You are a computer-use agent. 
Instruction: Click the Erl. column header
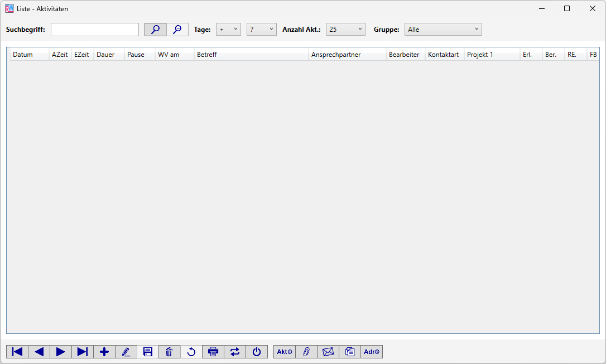[531, 55]
